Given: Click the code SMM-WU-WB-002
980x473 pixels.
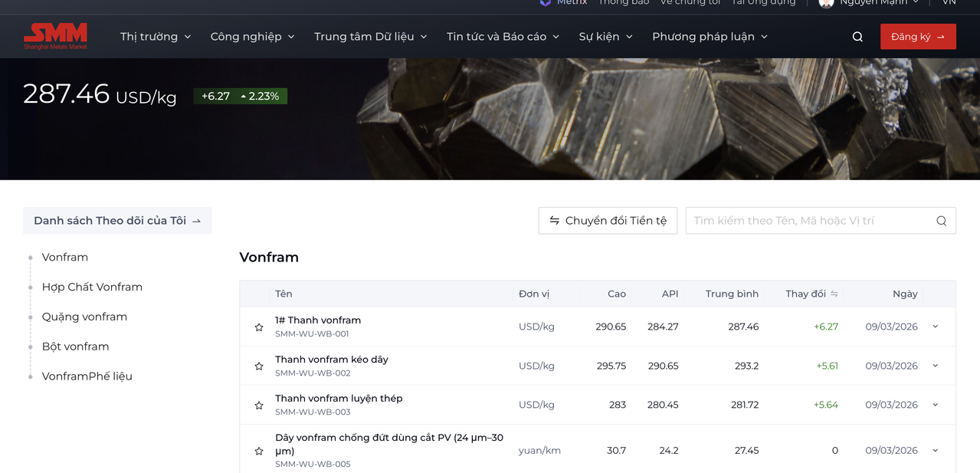Looking at the screenshot, I should (313, 373).
